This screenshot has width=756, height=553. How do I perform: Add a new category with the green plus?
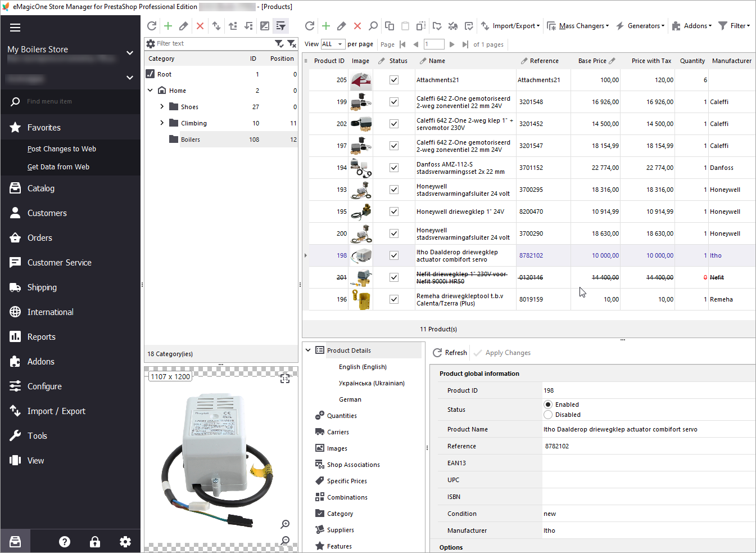click(168, 26)
